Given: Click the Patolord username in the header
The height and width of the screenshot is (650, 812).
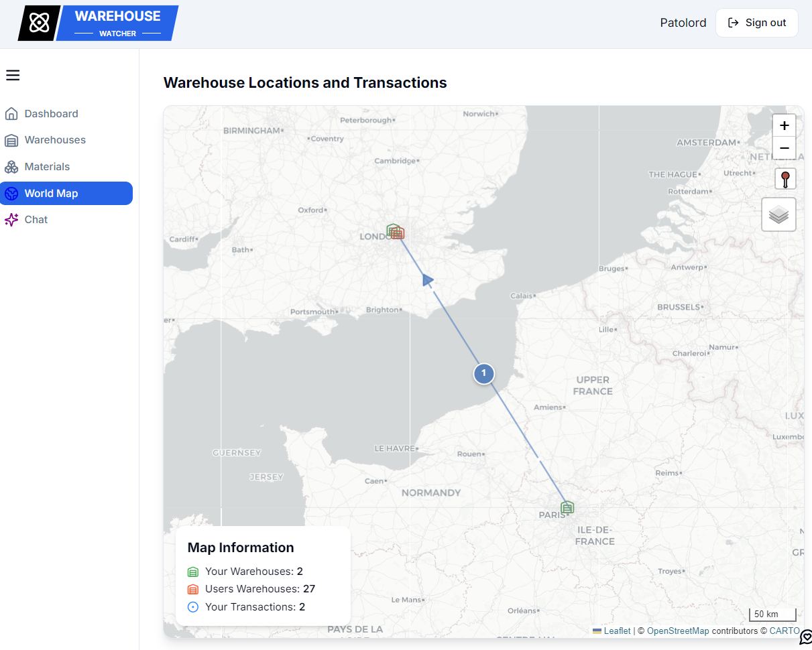Looking at the screenshot, I should [683, 22].
